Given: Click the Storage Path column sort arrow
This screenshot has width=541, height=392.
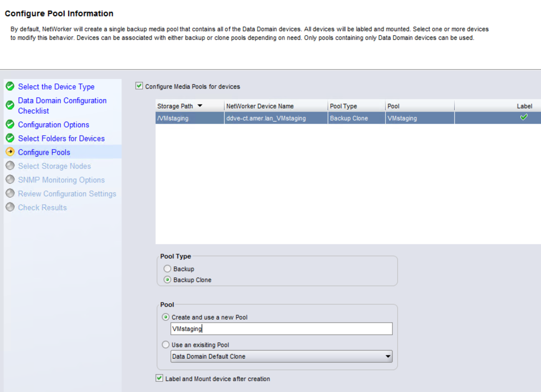Looking at the screenshot, I should (x=200, y=106).
